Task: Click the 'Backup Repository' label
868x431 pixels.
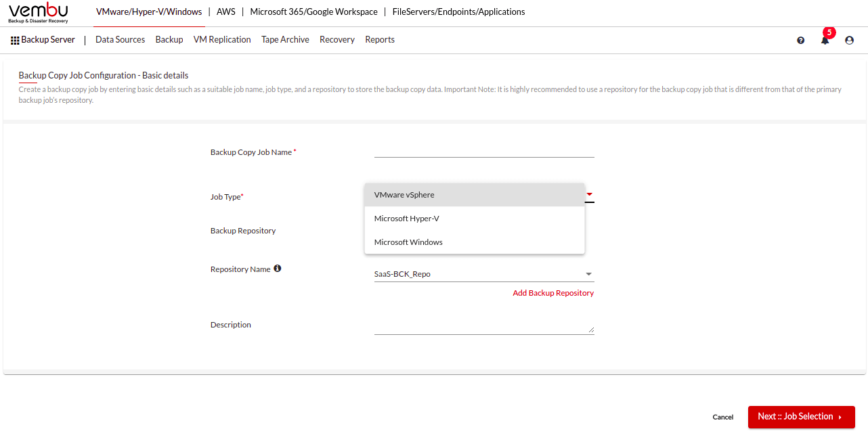Action: (243, 231)
